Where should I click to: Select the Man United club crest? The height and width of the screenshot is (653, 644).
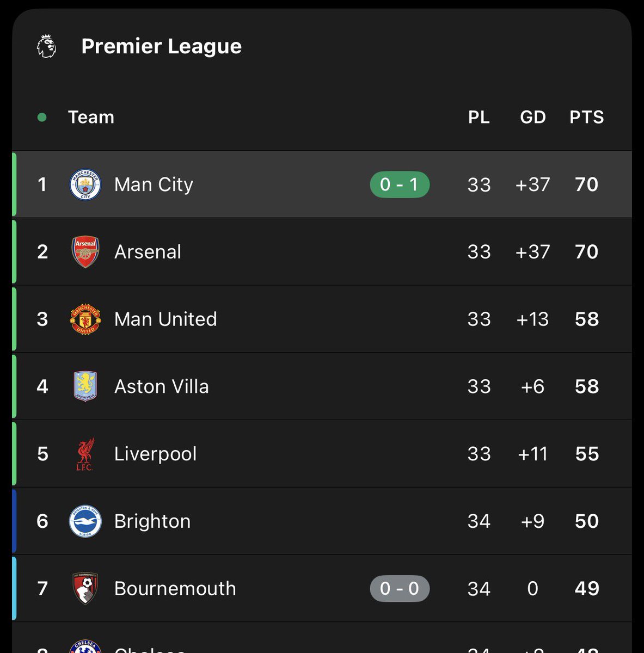[x=85, y=319]
